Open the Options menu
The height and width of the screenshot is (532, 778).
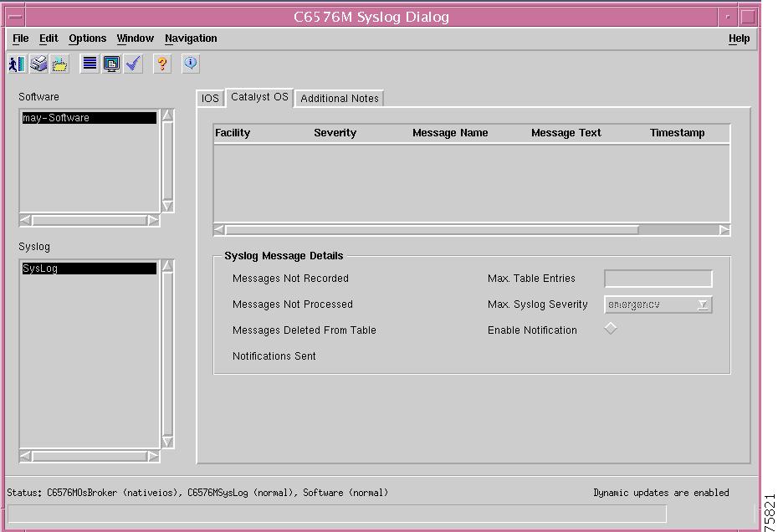tap(87, 38)
